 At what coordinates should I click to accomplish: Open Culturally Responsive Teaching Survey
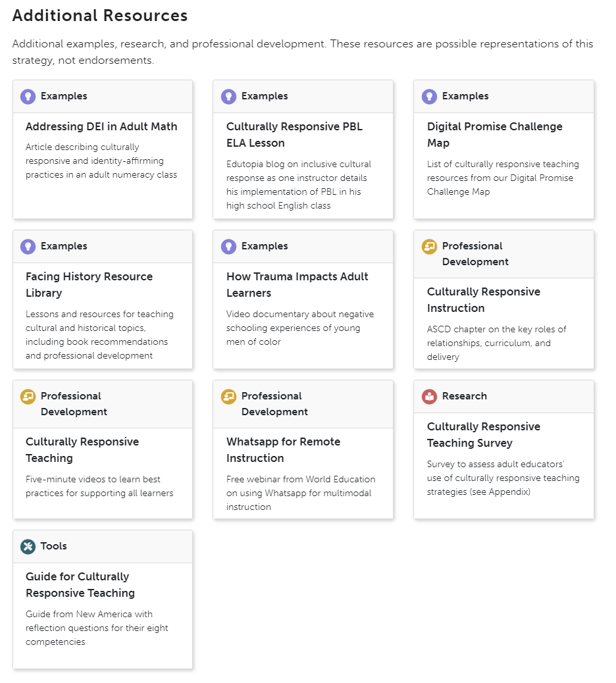(x=483, y=434)
